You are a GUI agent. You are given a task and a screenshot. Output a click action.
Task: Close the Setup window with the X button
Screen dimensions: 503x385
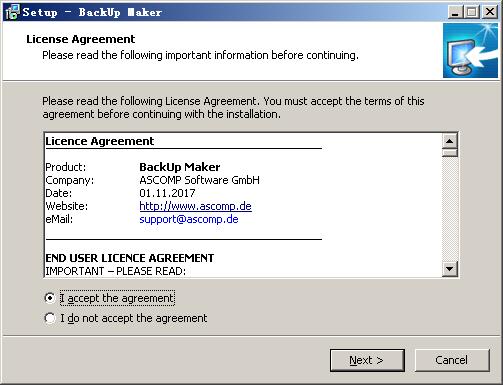pyautogui.click(x=490, y=12)
